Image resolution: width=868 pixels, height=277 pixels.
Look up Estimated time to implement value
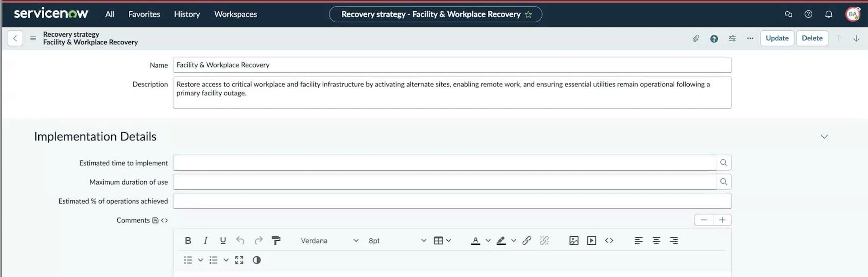pos(723,163)
